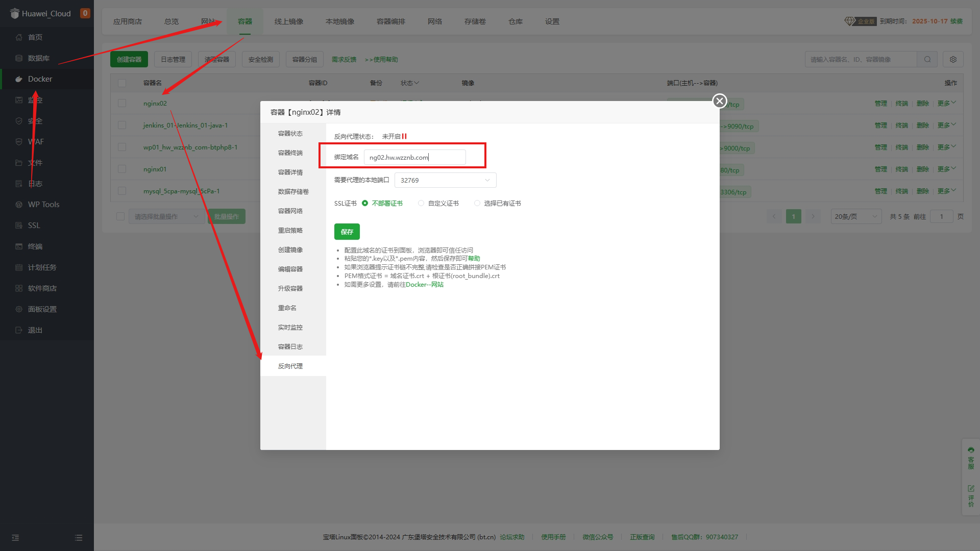
Task: Open the 数据库 database sidebar icon
Action: coord(19,58)
